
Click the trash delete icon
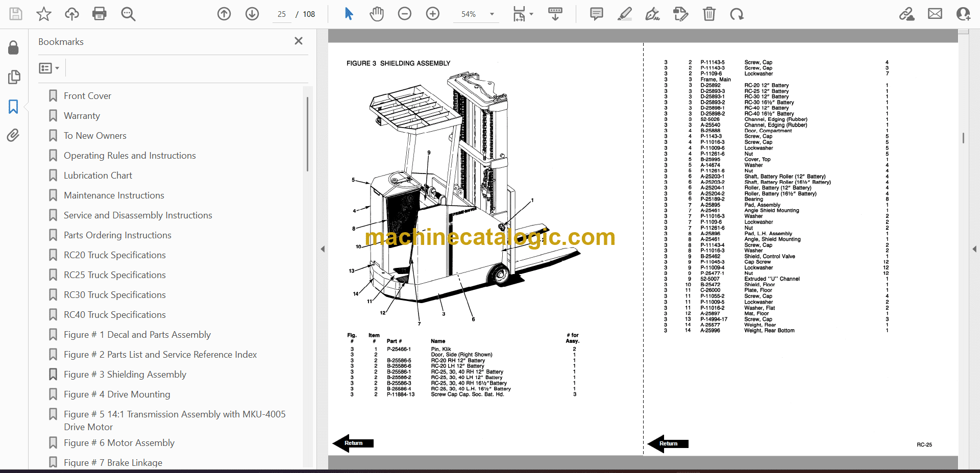[709, 14]
